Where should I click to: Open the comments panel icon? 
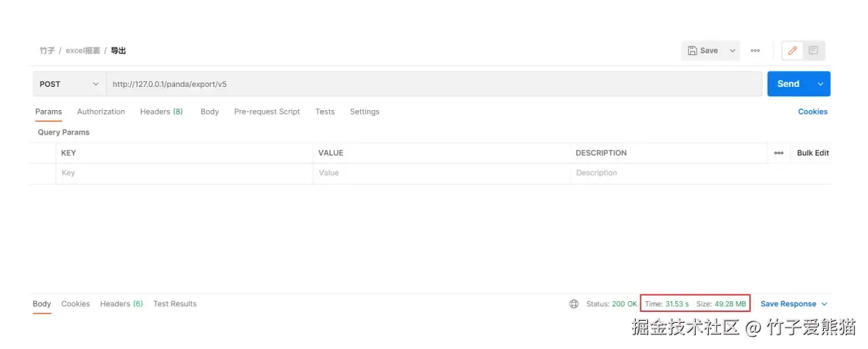tap(814, 51)
